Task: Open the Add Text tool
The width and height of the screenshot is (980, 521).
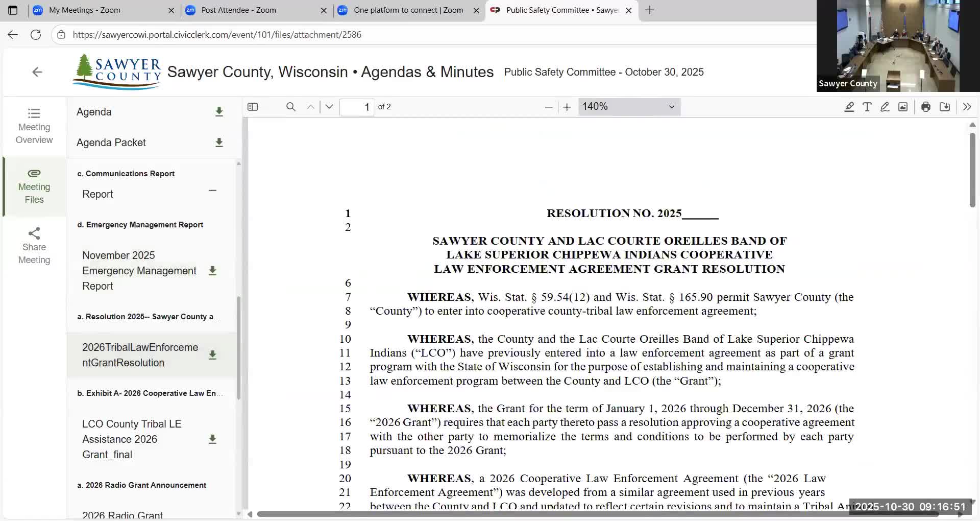Action: 867,107
